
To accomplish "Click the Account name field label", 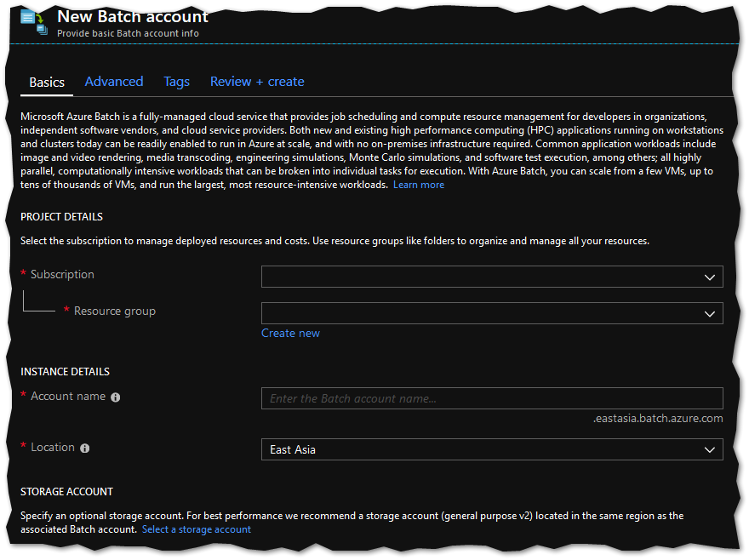I will click(68, 397).
